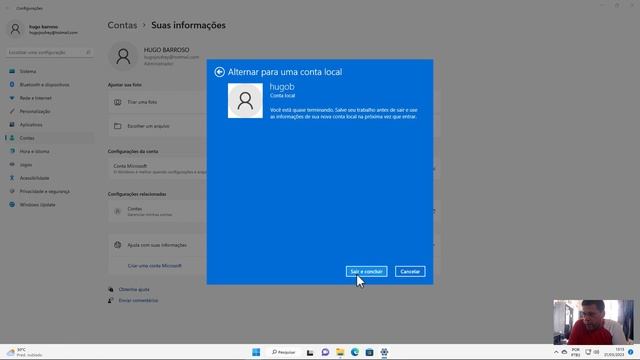Screen dimensions: 640x360
Task: Click the Windows Update circular arrows icon
Action: (12, 204)
